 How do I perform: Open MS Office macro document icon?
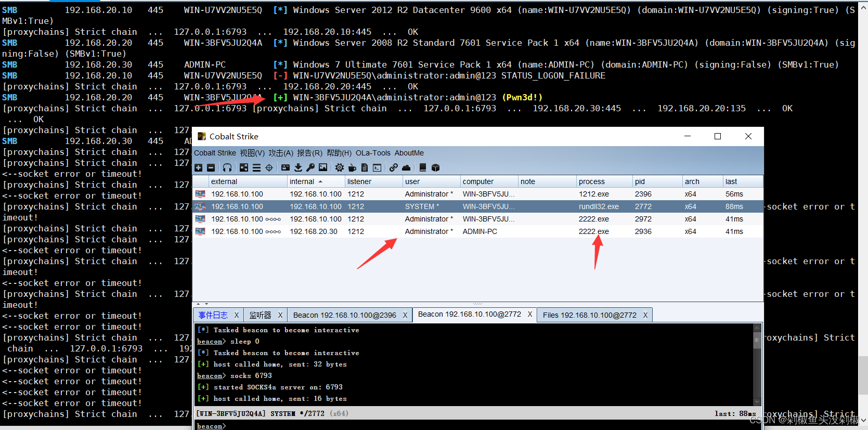365,167
